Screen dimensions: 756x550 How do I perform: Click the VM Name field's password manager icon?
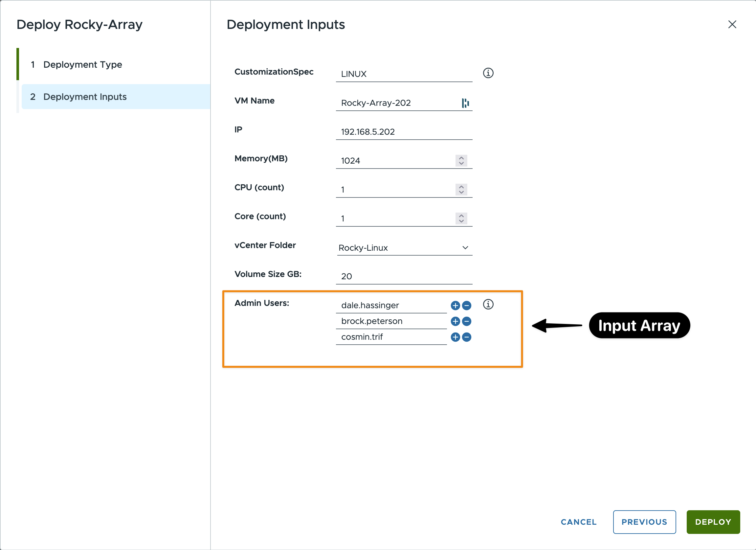pos(465,103)
